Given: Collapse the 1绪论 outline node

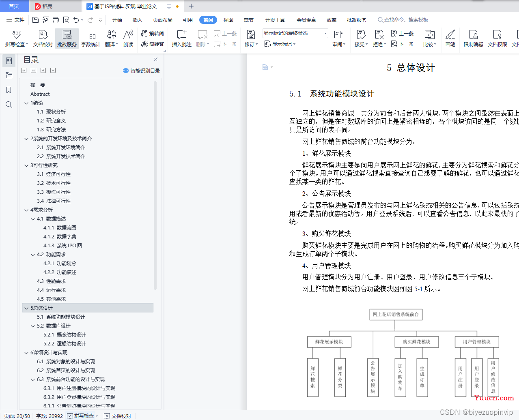Looking at the screenshot, I should click(x=26, y=103).
